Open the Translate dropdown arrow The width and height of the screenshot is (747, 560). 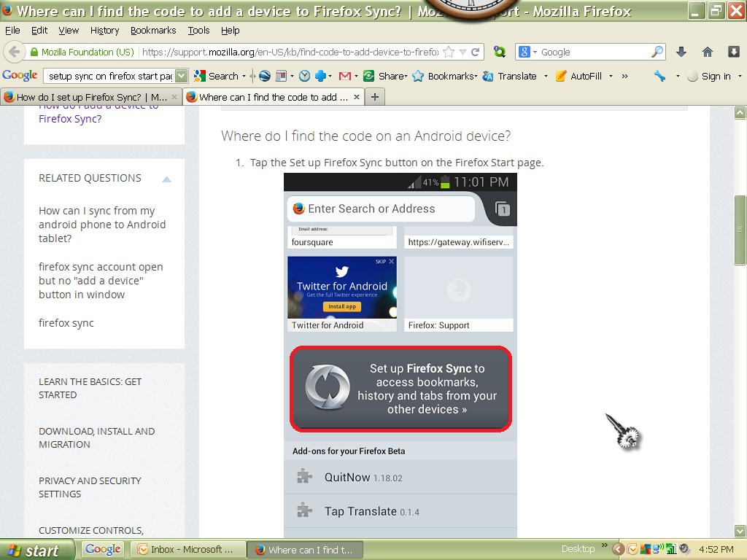[x=546, y=76]
